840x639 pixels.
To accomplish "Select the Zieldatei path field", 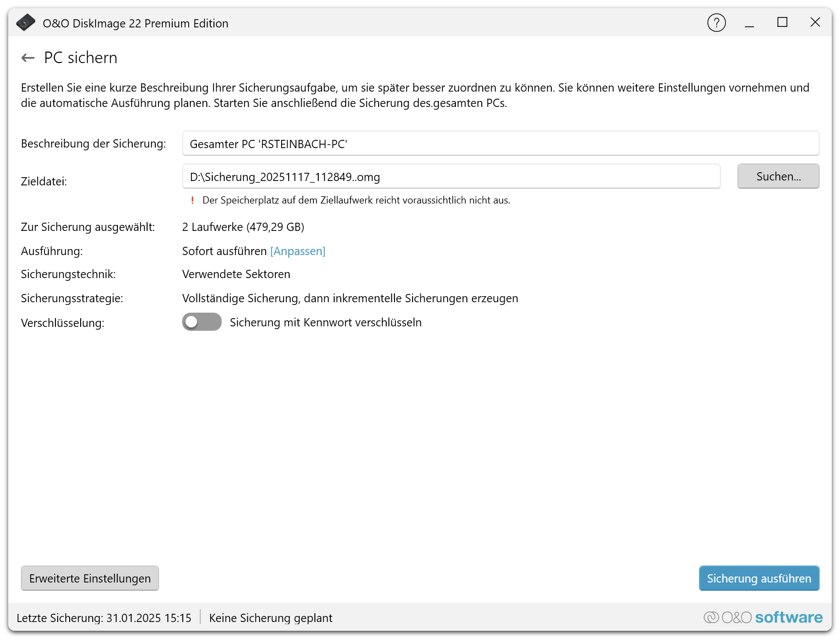I will point(451,176).
